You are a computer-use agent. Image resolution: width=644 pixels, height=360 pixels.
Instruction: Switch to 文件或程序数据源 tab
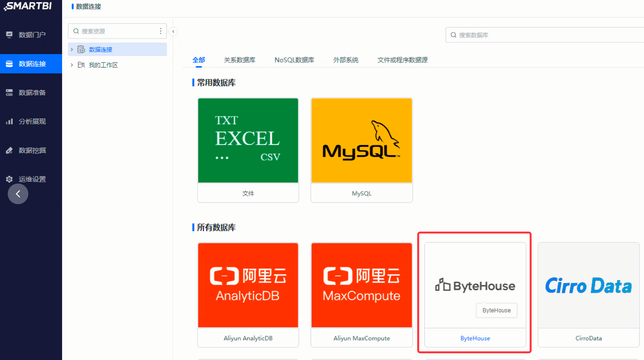click(x=402, y=60)
